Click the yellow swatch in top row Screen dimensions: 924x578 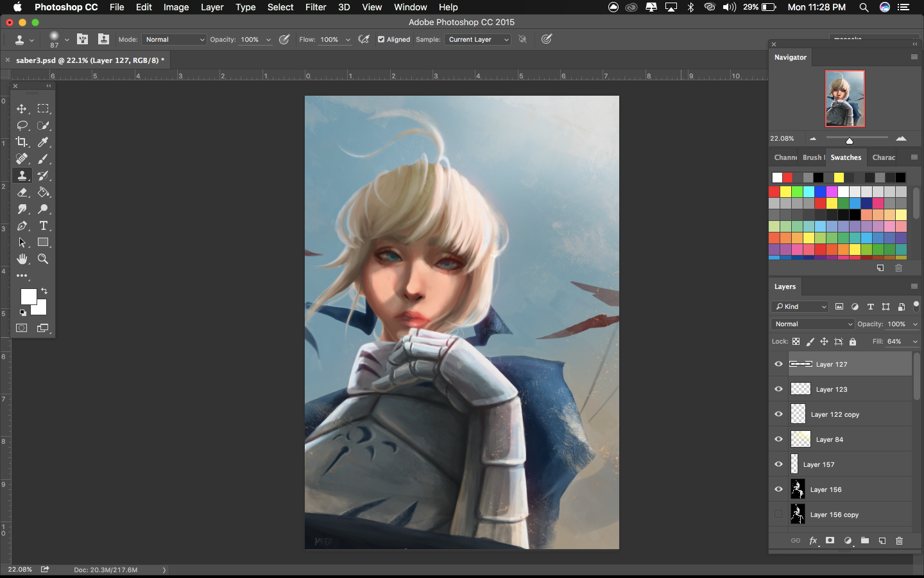(839, 177)
